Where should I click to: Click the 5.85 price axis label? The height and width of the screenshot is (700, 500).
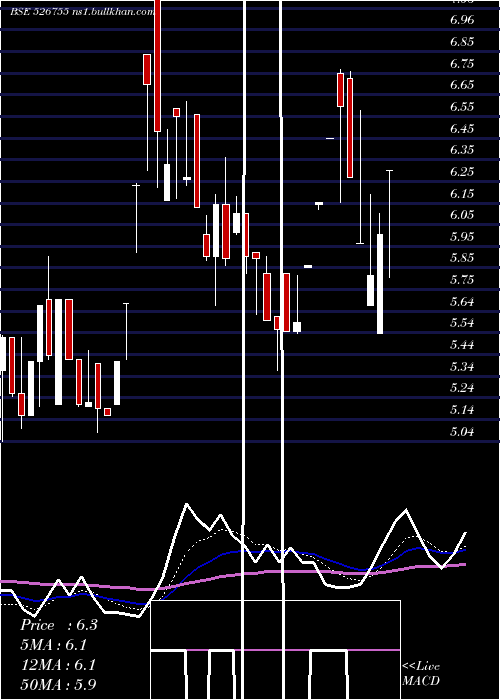coord(462,258)
